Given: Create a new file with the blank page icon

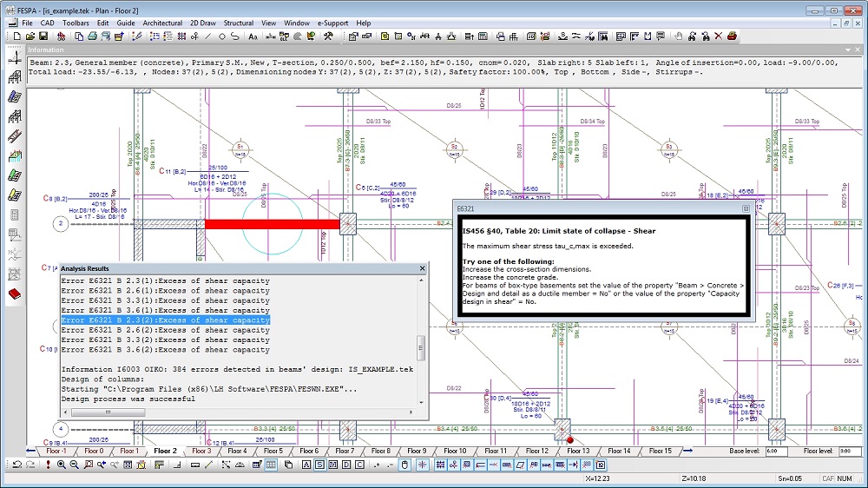Looking at the screenshot, I should click(x=17, y=36).
